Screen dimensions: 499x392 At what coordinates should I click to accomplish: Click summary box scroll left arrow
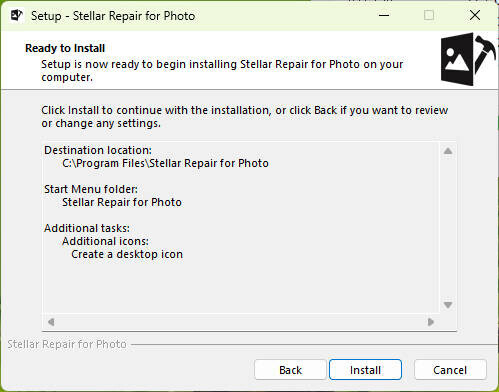tap(51, 322)
